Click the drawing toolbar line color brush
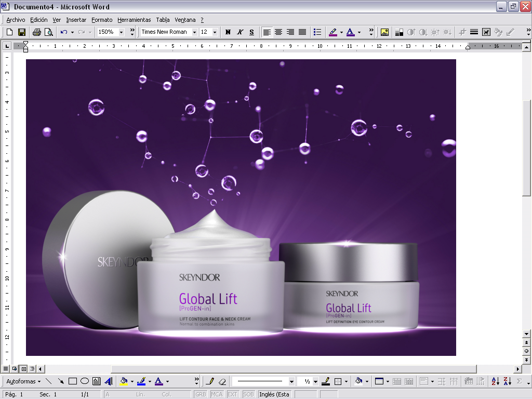This screenshot has height=399, width=532. (x=141, y=381)
